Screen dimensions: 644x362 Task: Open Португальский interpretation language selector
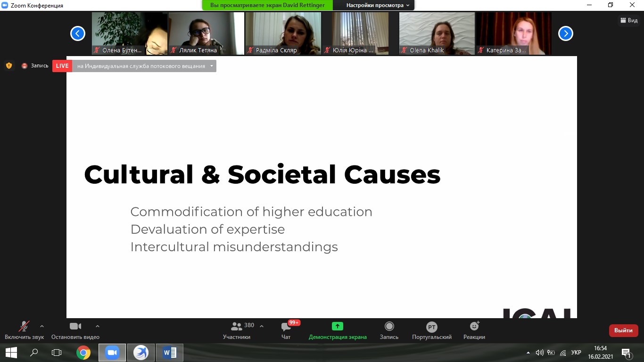coord(432,329)
